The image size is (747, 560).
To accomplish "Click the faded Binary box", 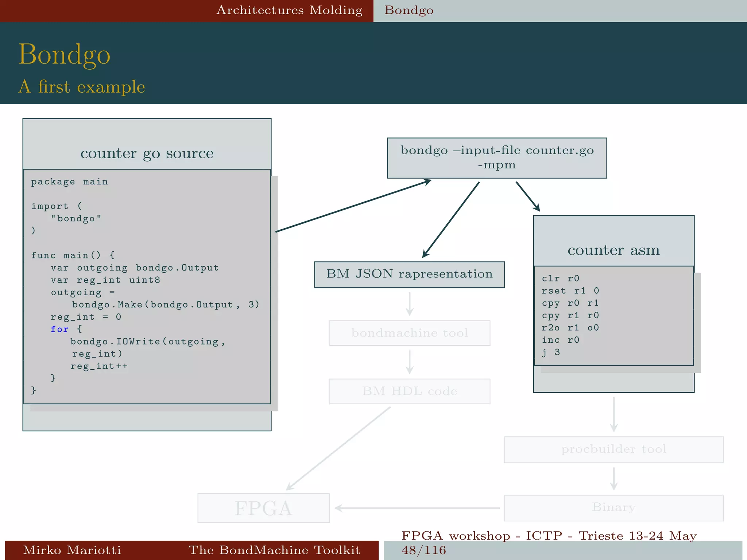I will pyautogui.click(x=614, y=507).
